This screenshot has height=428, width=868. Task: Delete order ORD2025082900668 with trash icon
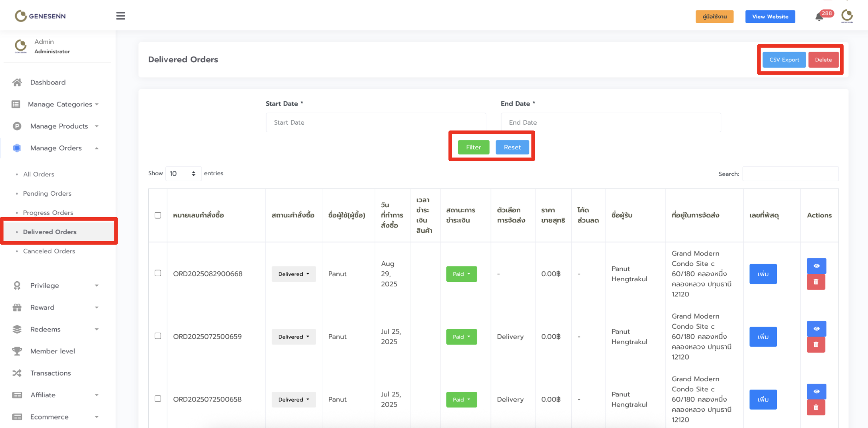816,282
